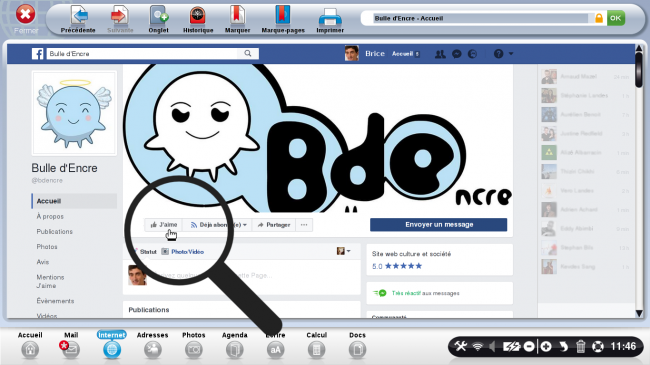Select the Photo/Vidéo post option
This screenshot has width=650, height=365.
tap(183, 252)
